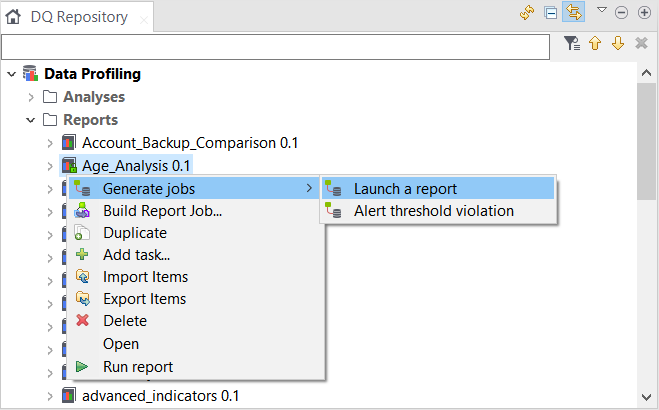
Task: Click the vertical scrollbar down arrow
Action: (646, 398)
